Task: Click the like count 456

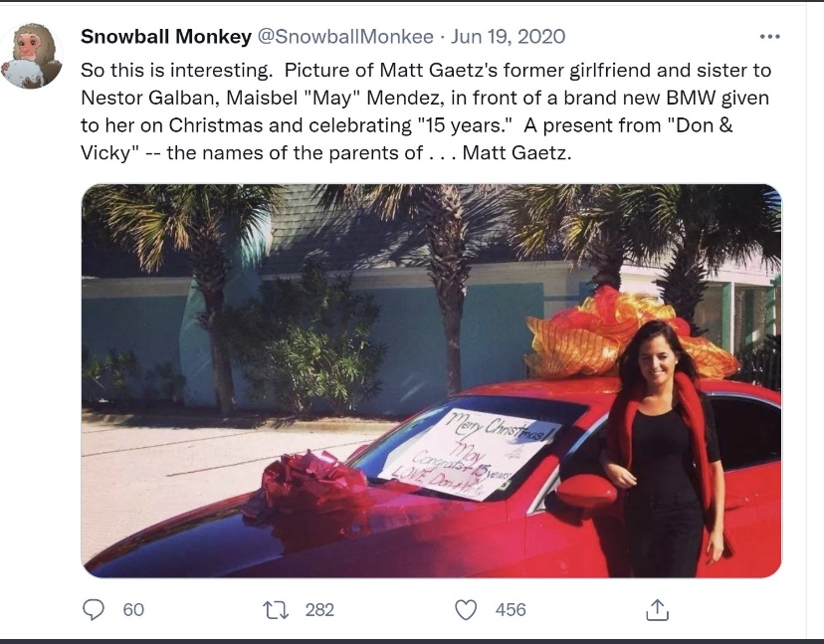Action: pos(511,609)
